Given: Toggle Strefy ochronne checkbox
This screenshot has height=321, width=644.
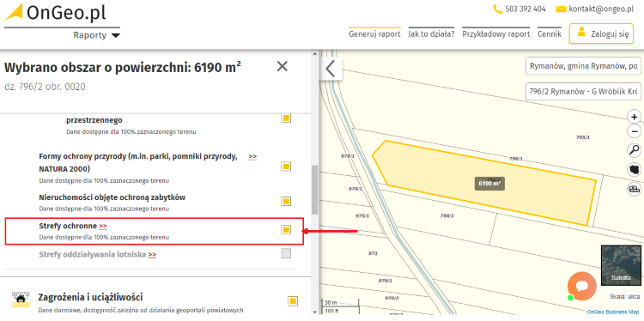Looking at the screenshot, I should click(286, 229).
